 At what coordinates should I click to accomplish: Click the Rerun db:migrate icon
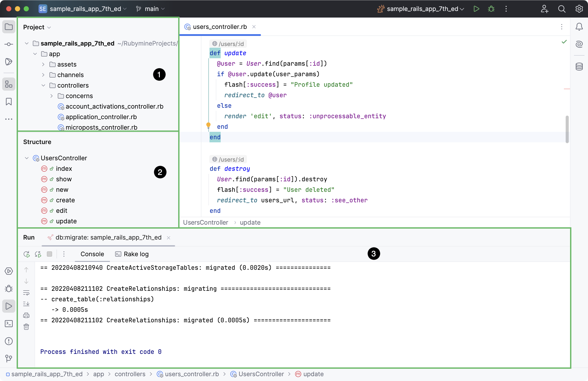[x=27, y=254]
